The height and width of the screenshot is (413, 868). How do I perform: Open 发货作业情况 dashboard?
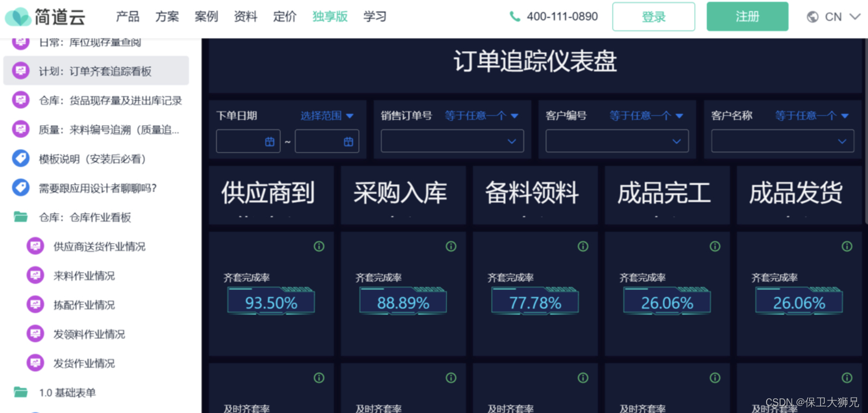click(x=84, y=363)
